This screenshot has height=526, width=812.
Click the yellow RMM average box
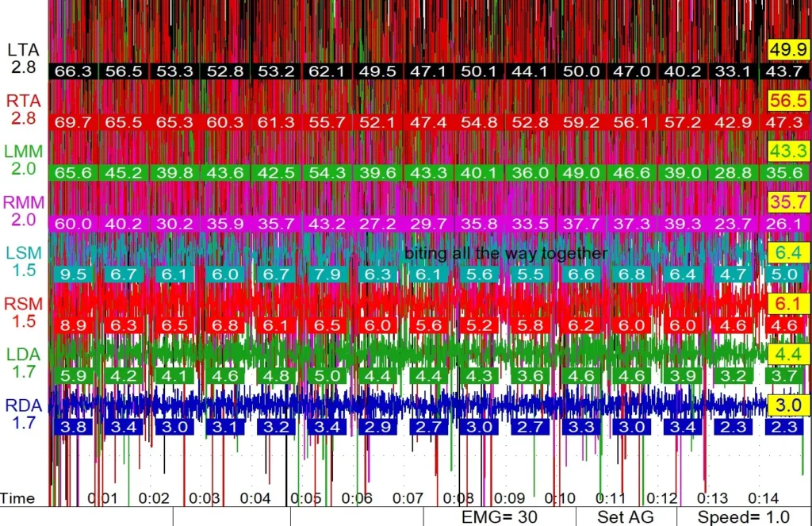click(x=787, y=202)
